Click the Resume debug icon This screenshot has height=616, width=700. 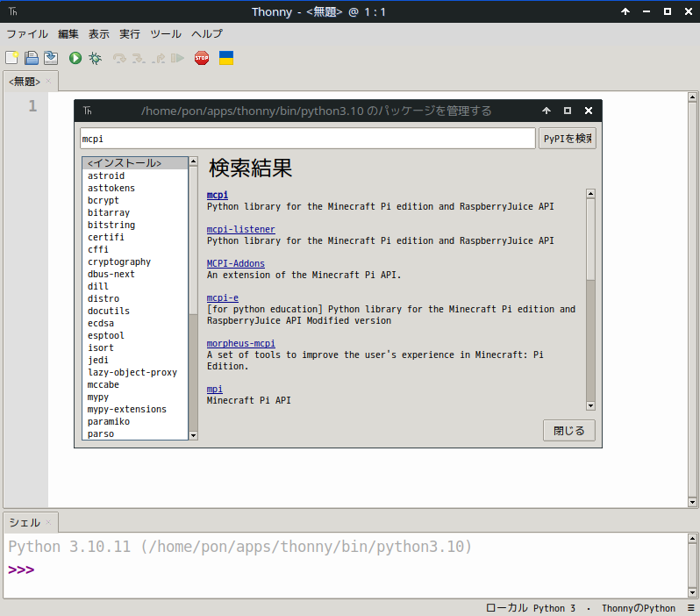(177, 58)
